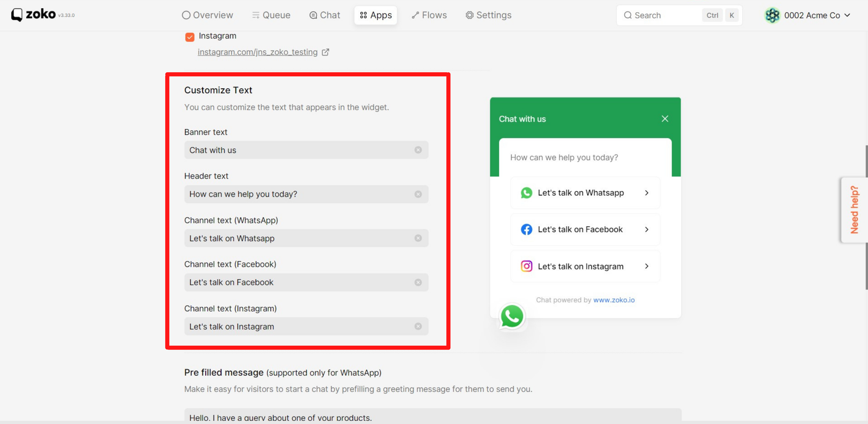Expand the 0002 Acme Co account dropdown

point(847,15)
